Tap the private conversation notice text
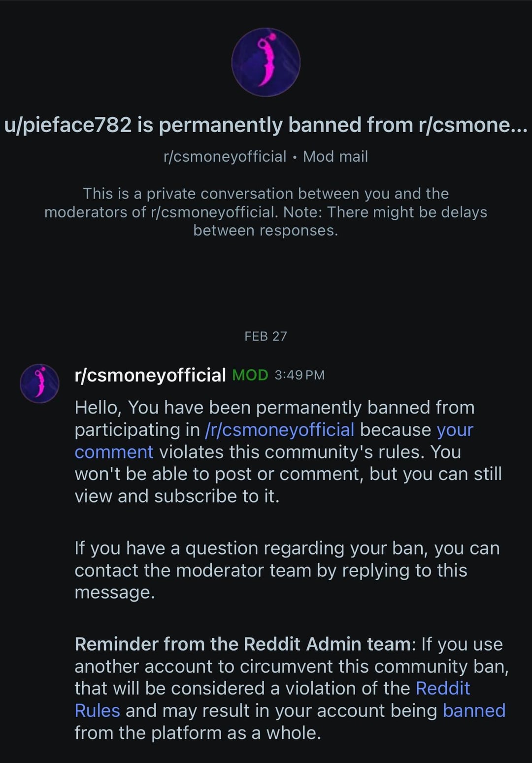 click(266, 212)
